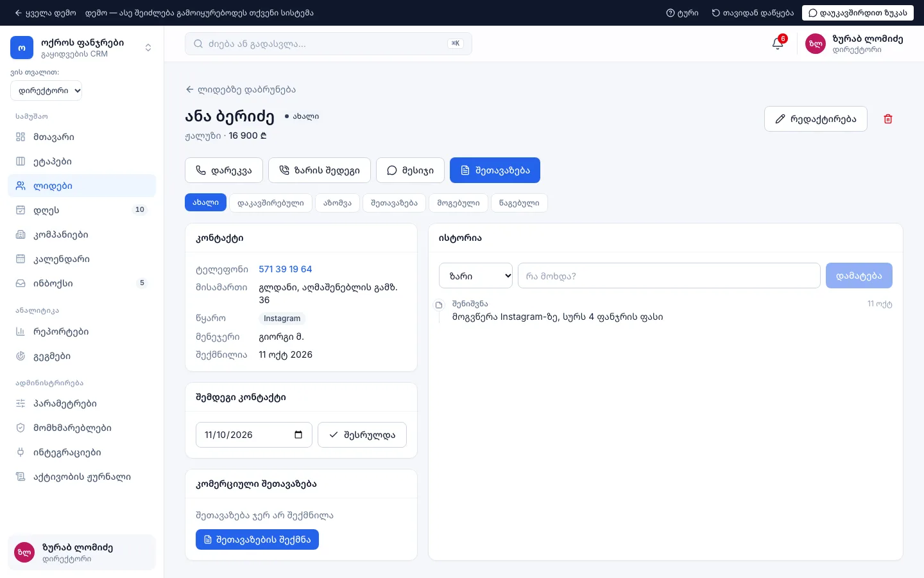Screen dimensions: 924x578
Task: Click the მესიჯი button
Action: pyautogui.click(x=410, y=170)
